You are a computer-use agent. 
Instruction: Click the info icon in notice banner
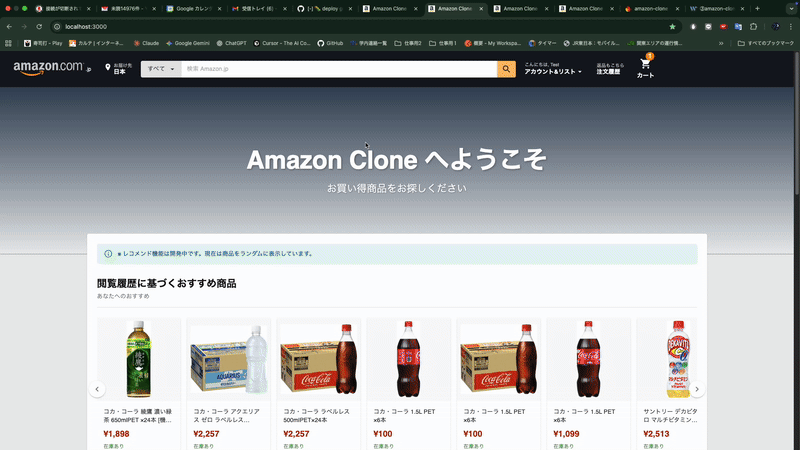(108, 254)
